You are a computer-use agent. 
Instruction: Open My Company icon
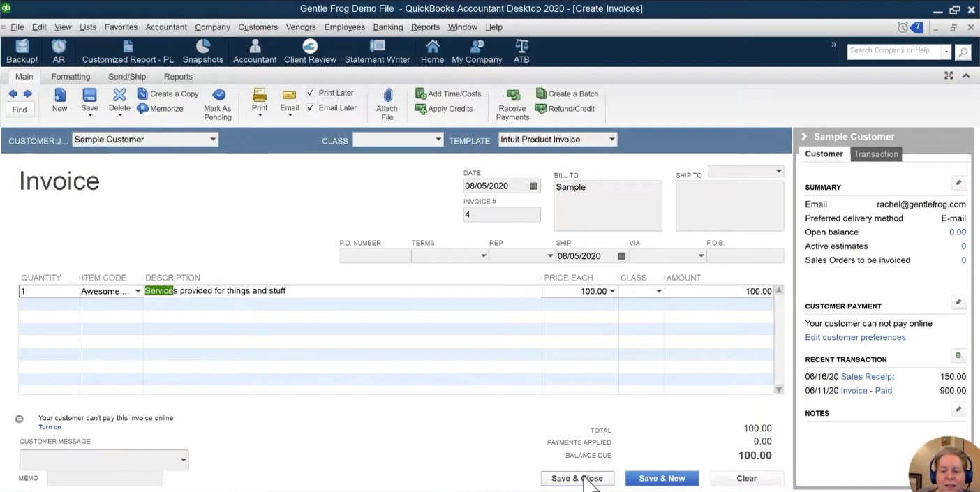pyautogui.click(x=477, y=52)
